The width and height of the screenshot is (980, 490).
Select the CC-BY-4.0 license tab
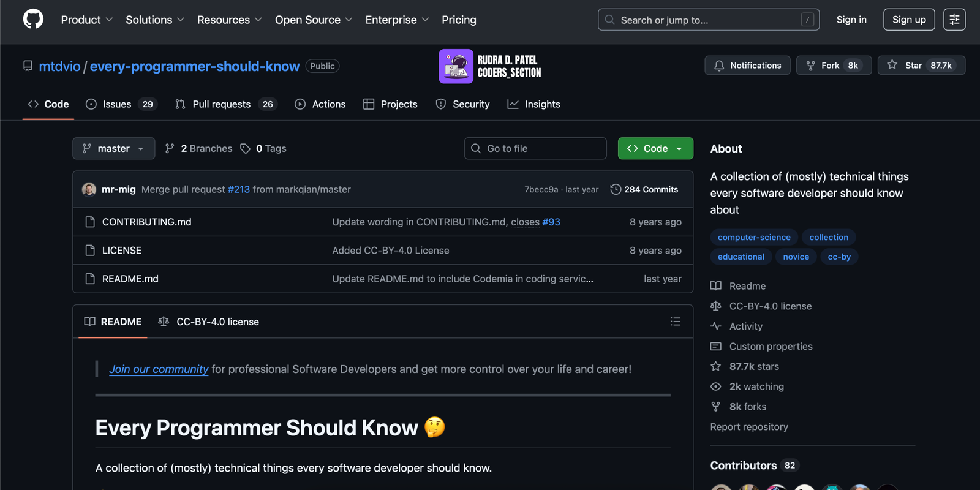pos(209,322)
